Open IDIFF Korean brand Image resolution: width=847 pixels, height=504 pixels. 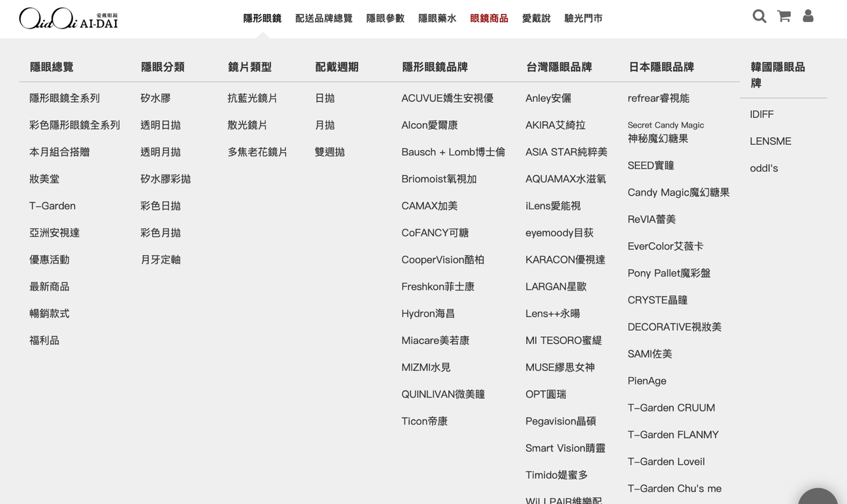(762, 114)
